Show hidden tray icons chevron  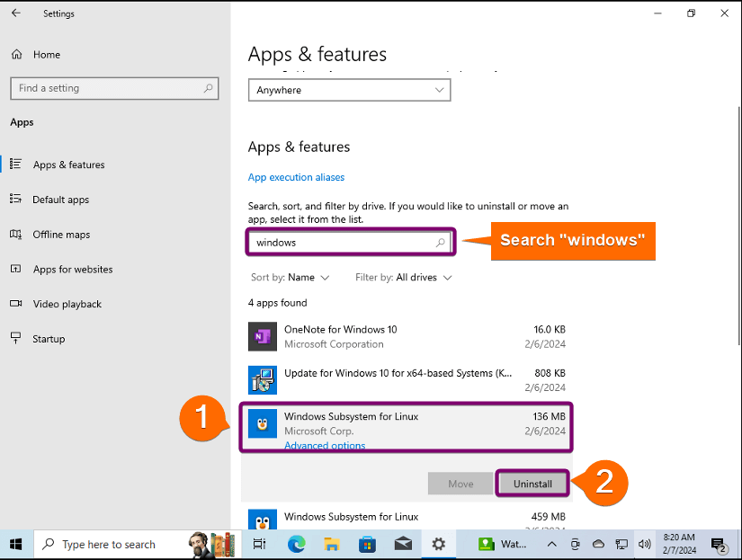[551, 545]
